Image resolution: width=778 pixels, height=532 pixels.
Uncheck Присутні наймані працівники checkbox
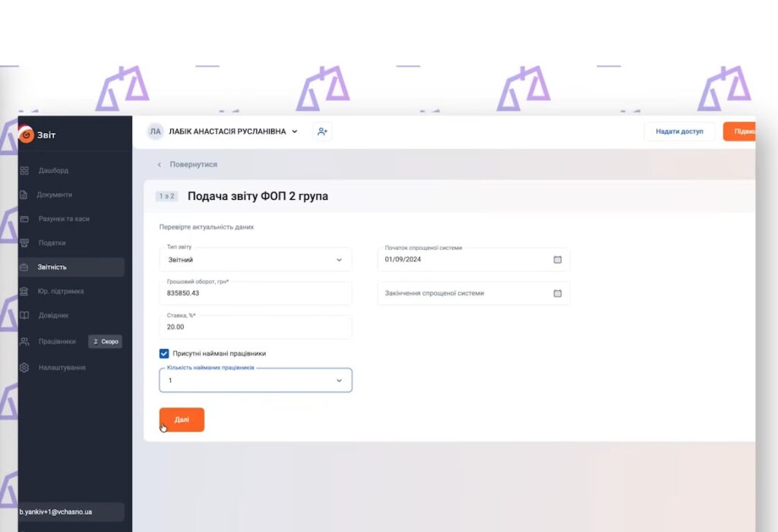pyautogui.click(x=164, y=353)
